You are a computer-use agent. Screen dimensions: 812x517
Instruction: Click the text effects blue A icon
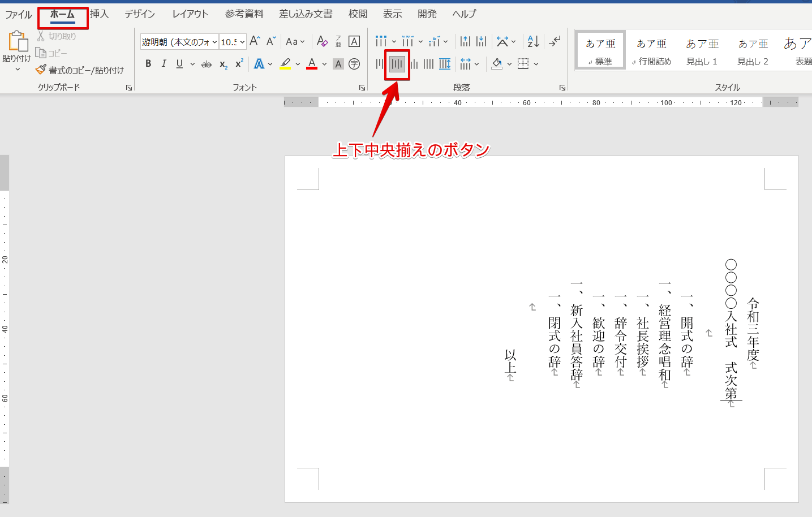[x=259, y=64]
